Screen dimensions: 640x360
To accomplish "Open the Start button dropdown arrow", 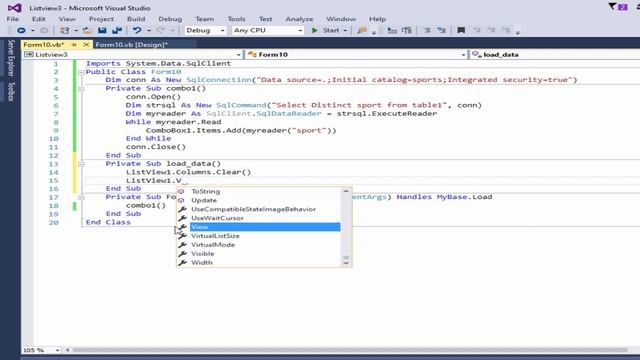I will point(345,31).
